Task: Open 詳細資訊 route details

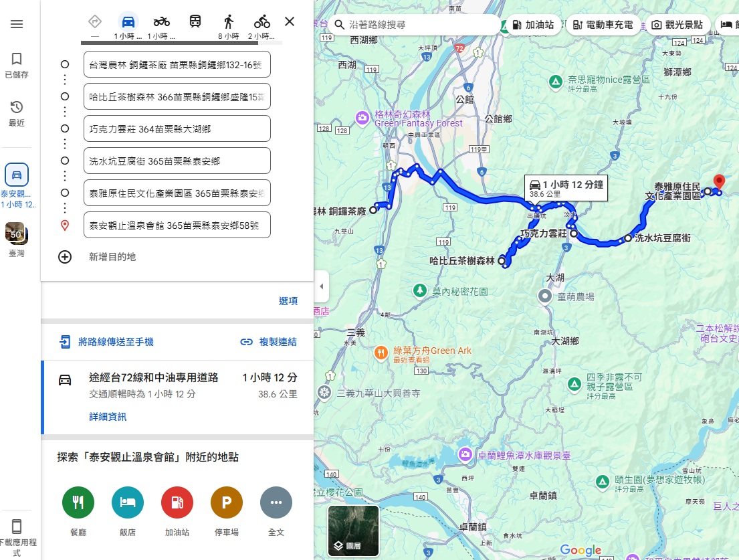Action: (x=108, y=417)
